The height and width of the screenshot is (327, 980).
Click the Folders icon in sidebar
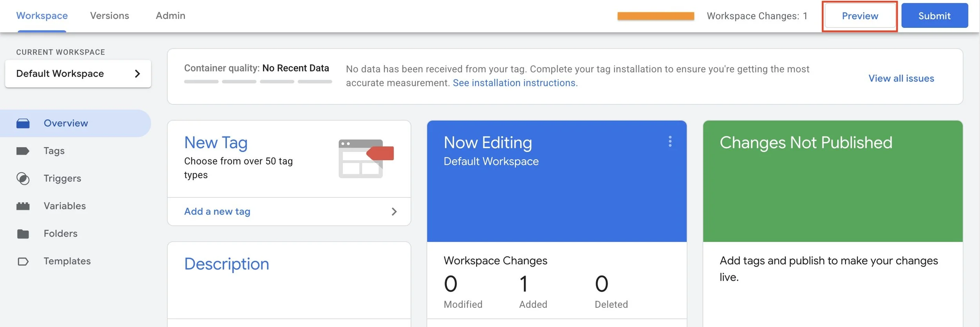(x=23, y=234)
